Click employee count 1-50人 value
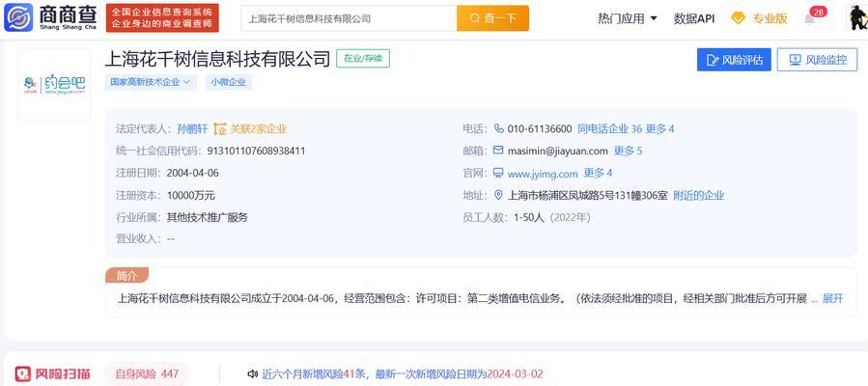Viewport: 868px width, 386px height. (x=529, y=217)
